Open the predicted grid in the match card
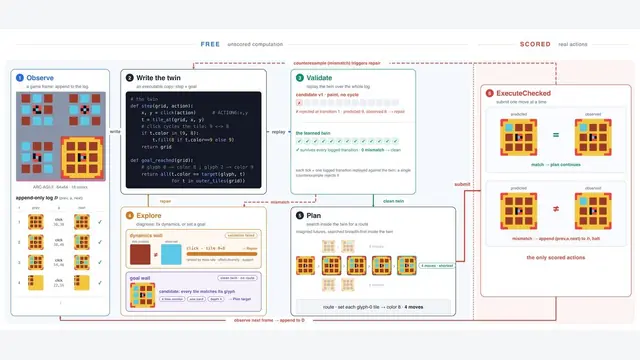This screenshot has height=360, width=640. pos(518,137)
